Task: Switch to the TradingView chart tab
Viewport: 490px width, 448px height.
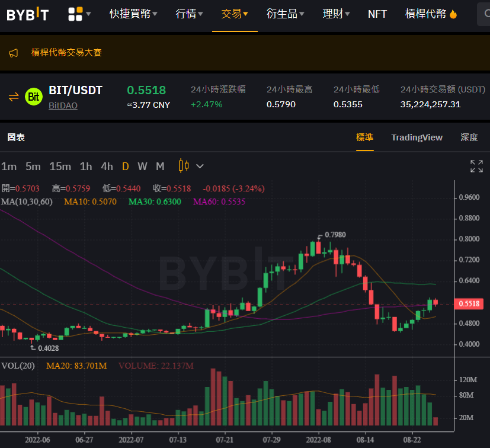Action: [x=417, y=137]
